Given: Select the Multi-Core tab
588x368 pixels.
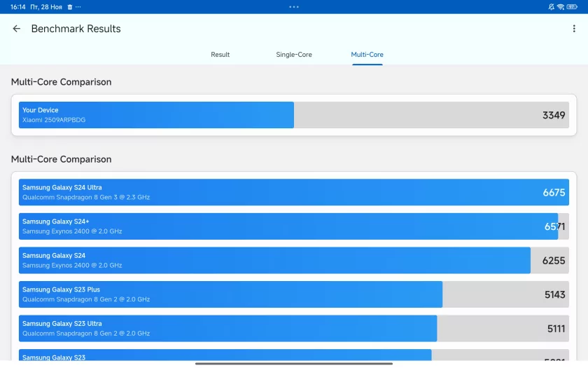Looking at the screenshot, I should pyautogui.click(x=367, y=55).
